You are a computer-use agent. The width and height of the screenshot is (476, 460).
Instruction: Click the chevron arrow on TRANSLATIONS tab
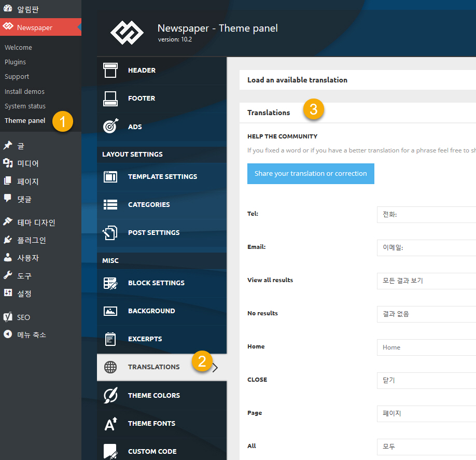[x=215, y=368]
